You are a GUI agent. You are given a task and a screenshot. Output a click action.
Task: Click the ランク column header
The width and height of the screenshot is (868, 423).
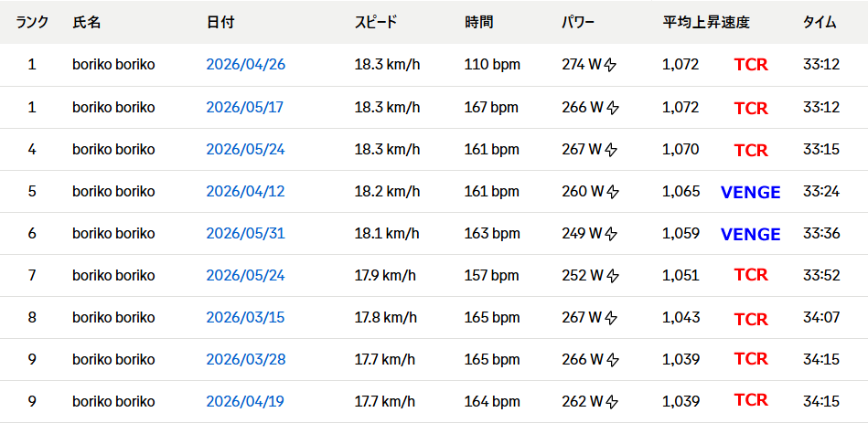pos(32,22)
